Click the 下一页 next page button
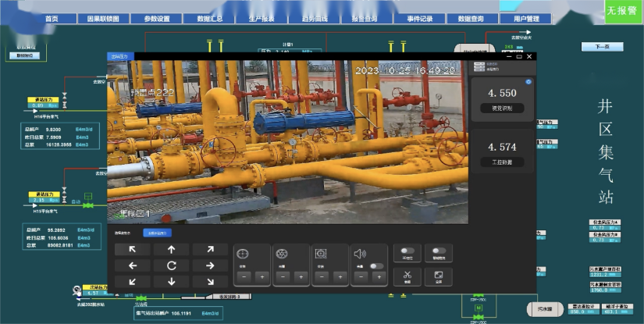Image resolution: width=644 pixels, height=324 pixels. pos(601,47)
